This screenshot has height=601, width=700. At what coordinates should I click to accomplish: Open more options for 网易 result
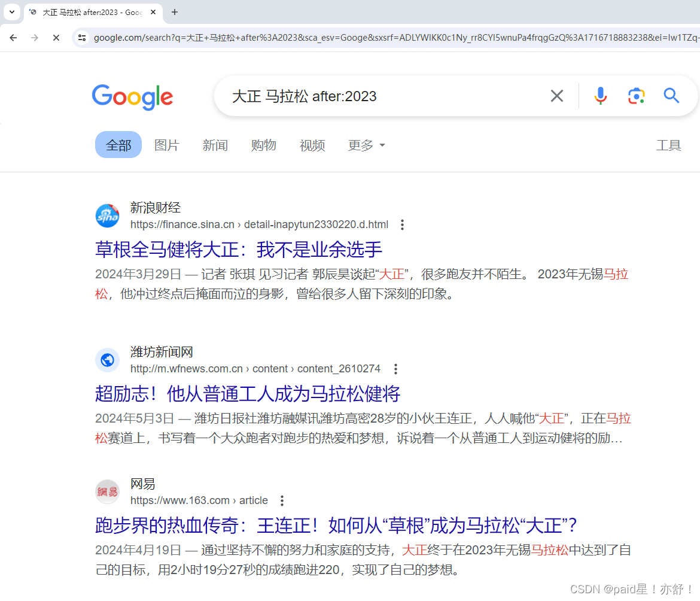282,500
